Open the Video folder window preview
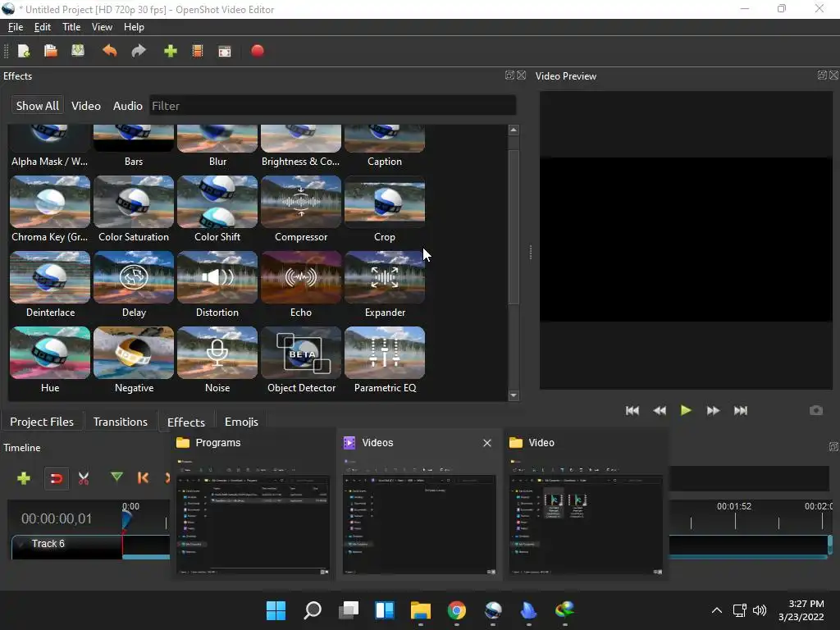The height and width of the screenshot is (630, 840). click(586, 504)
